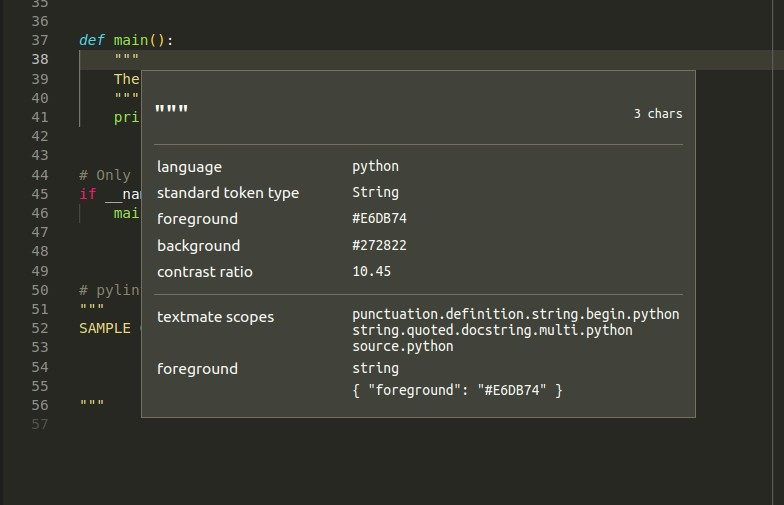Click the def keyword on line 37

(92, 41)
